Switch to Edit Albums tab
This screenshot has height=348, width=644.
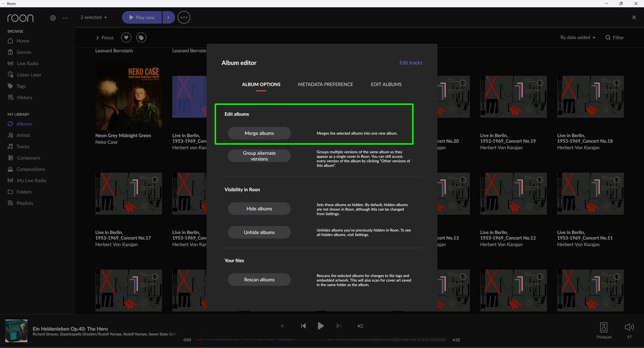pyautogui.click(x=386, y=85)
